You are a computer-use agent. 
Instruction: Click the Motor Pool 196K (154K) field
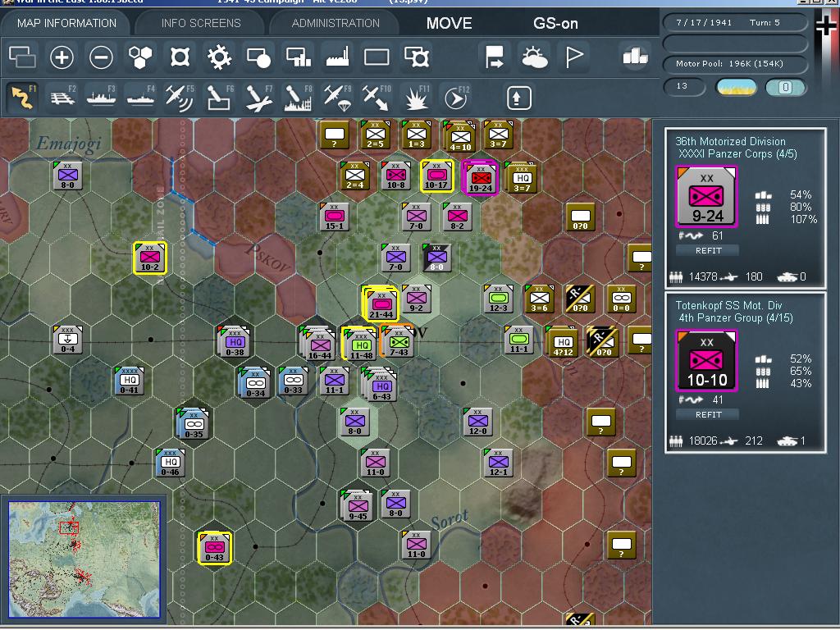pyautogui.click(x=735, y=64)
